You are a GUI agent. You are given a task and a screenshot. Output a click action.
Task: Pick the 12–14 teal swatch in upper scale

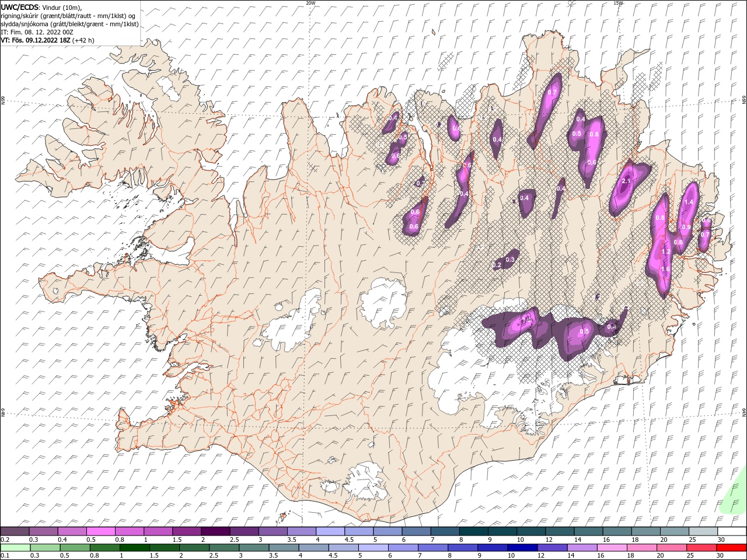[560, 531]
